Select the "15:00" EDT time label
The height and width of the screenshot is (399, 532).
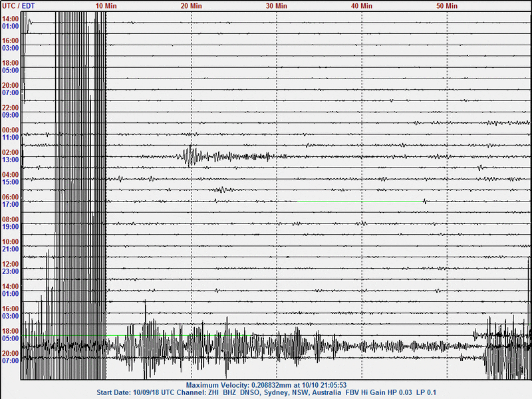(10, 182)
